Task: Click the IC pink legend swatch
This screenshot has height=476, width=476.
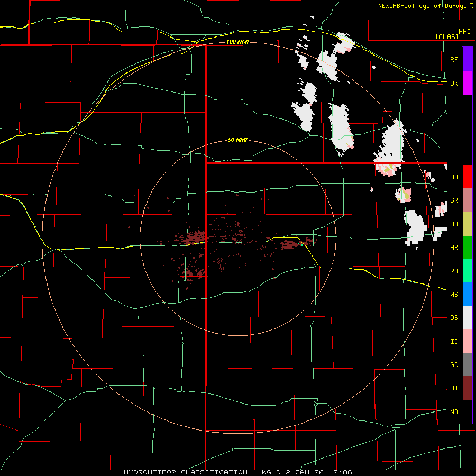Action: pos(467,341)
